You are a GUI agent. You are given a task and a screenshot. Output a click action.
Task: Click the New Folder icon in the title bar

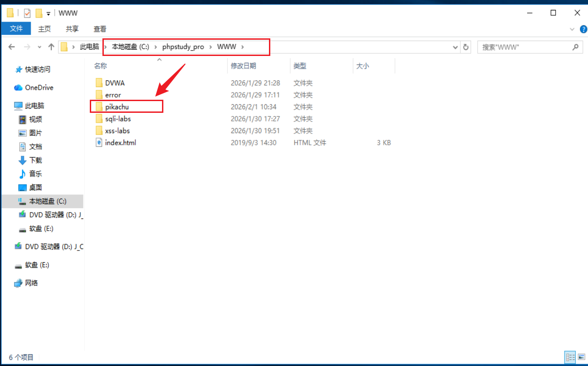[x=39, y=13]
